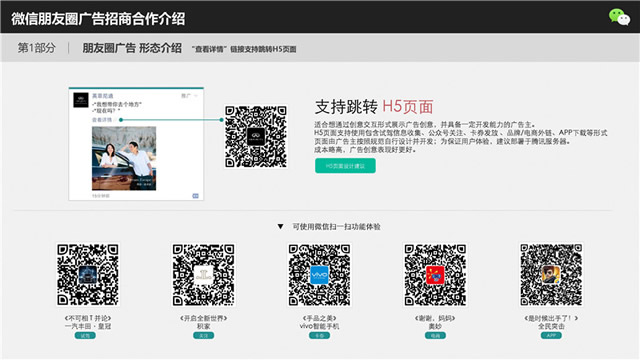Select the 奥妙 QR code

click(435, 274)
